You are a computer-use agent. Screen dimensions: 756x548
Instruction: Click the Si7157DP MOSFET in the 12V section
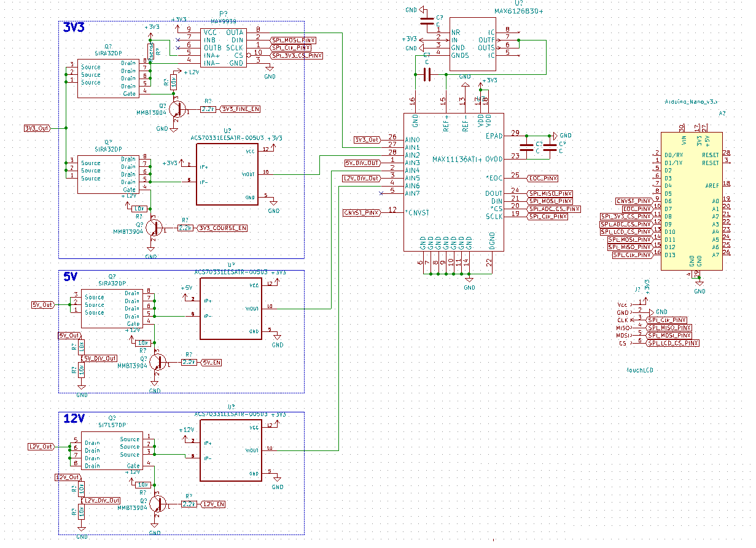(x=112, y=452)
